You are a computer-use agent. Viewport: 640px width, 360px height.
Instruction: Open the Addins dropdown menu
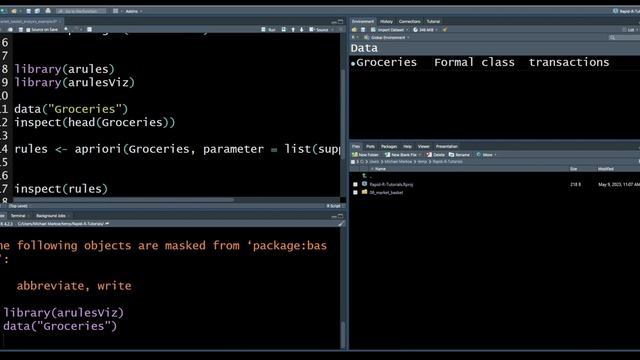coord(133,11)
